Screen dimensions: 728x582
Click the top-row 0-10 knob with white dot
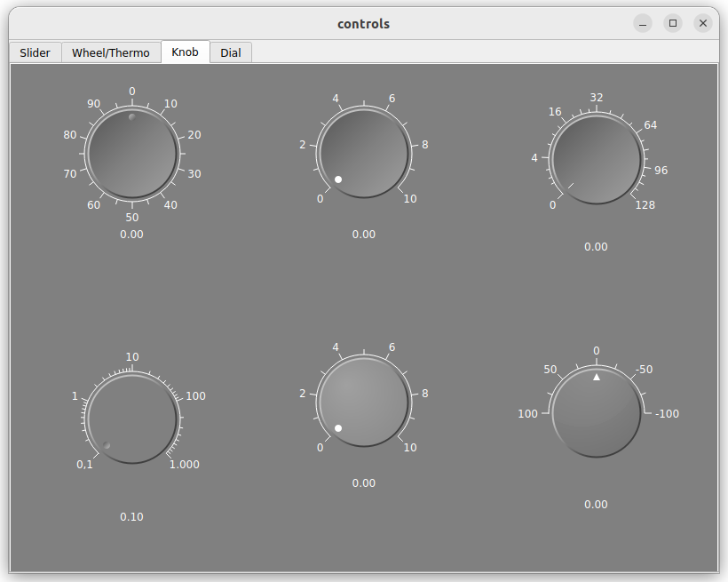[x=364, y=154]
